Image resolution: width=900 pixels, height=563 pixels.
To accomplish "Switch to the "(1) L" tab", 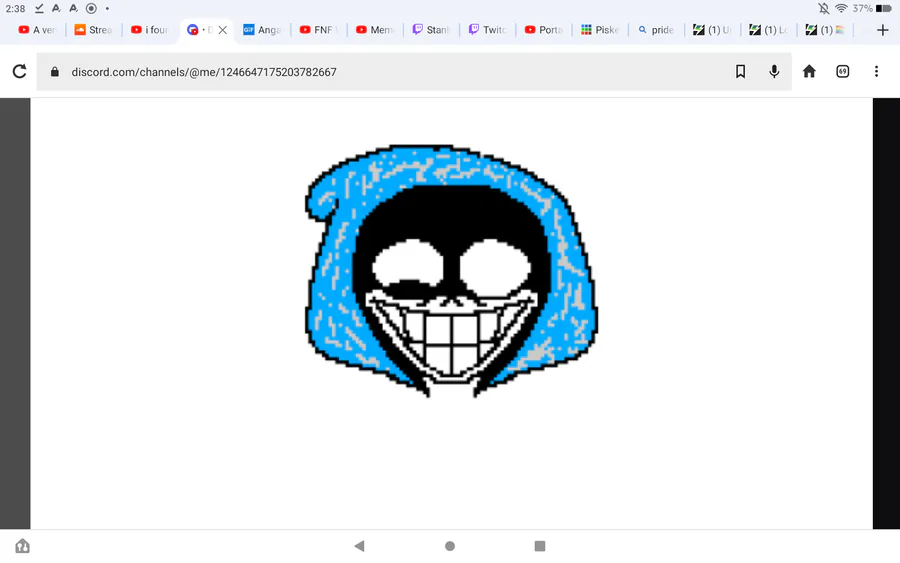I will [769, 30].
